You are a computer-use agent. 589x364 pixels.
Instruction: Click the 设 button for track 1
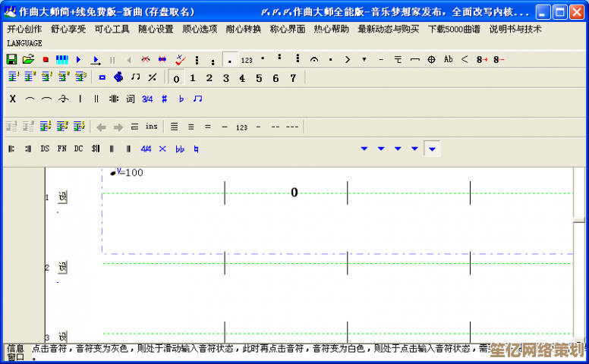point(63,197)
